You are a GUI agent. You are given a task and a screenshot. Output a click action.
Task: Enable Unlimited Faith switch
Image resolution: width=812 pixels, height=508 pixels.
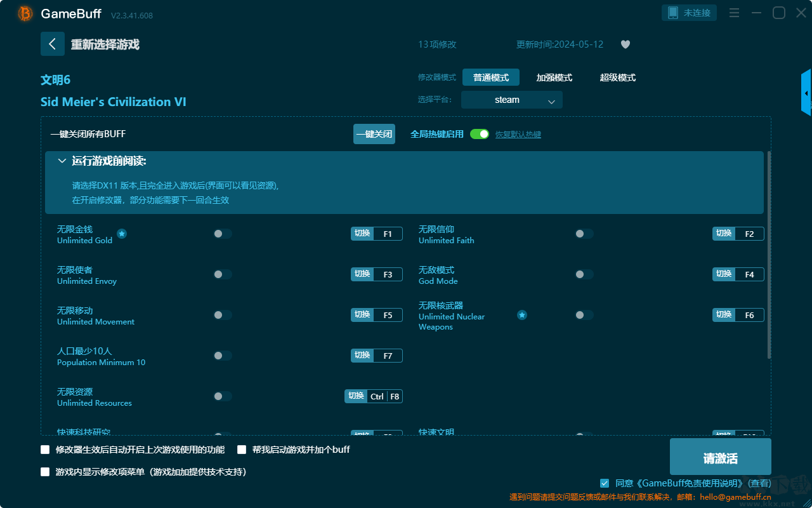pos(584,234)
